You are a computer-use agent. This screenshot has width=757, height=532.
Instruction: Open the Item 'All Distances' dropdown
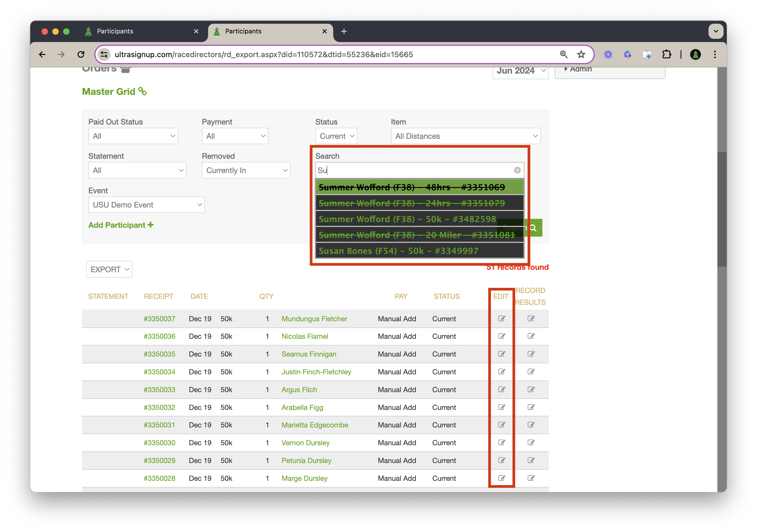465,136
